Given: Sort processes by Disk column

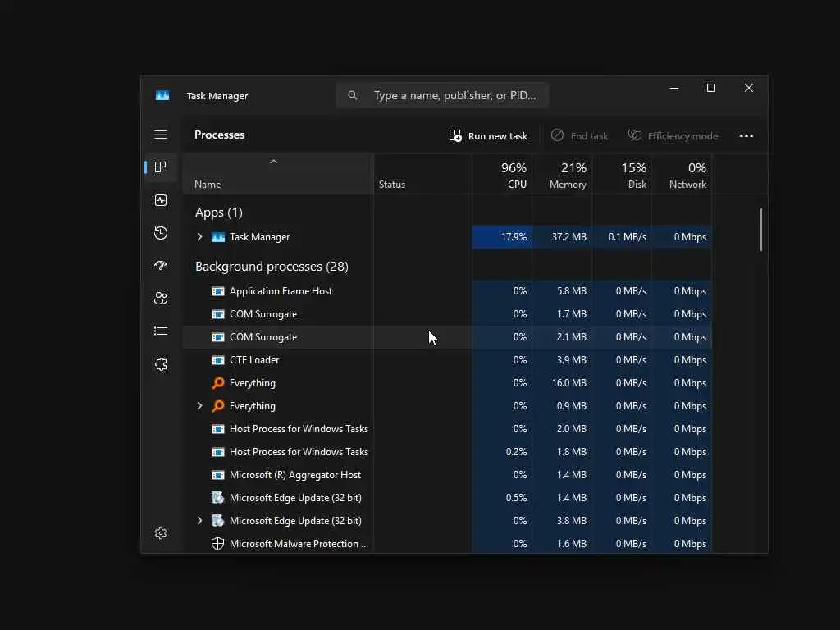Looking at the screenshot, I should click(x=622, y=175).
